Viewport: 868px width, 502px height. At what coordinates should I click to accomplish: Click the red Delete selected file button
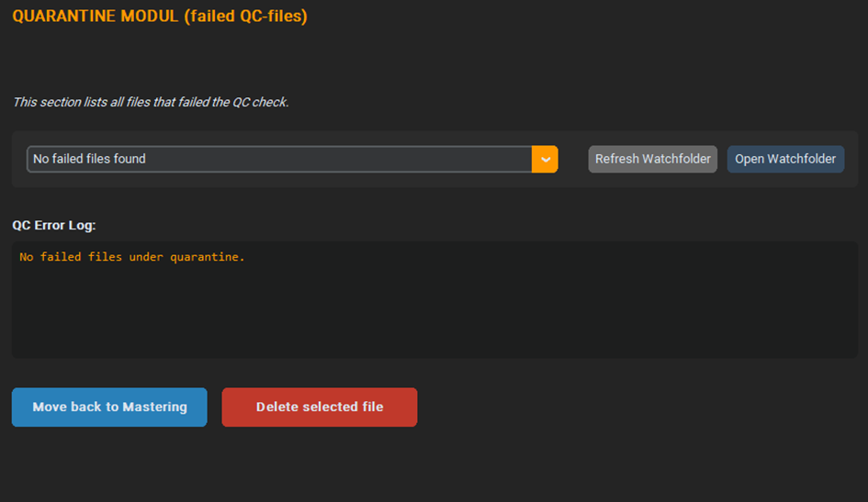tap(320, 407)
